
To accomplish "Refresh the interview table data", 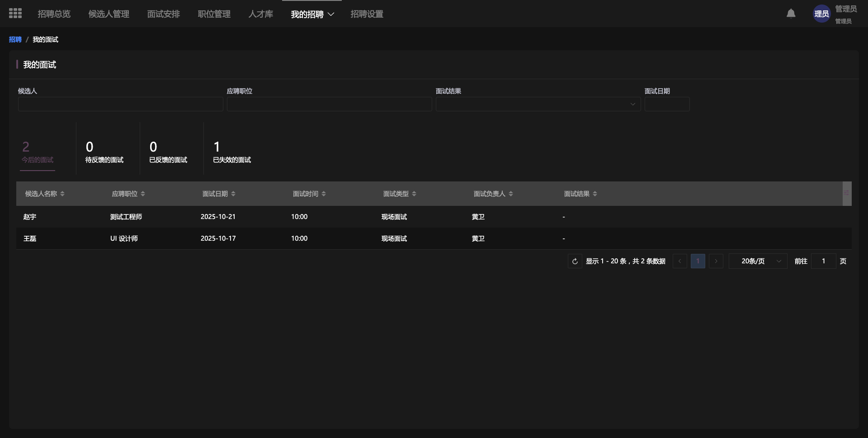I will pyautogui.click(x=575, y=262).
